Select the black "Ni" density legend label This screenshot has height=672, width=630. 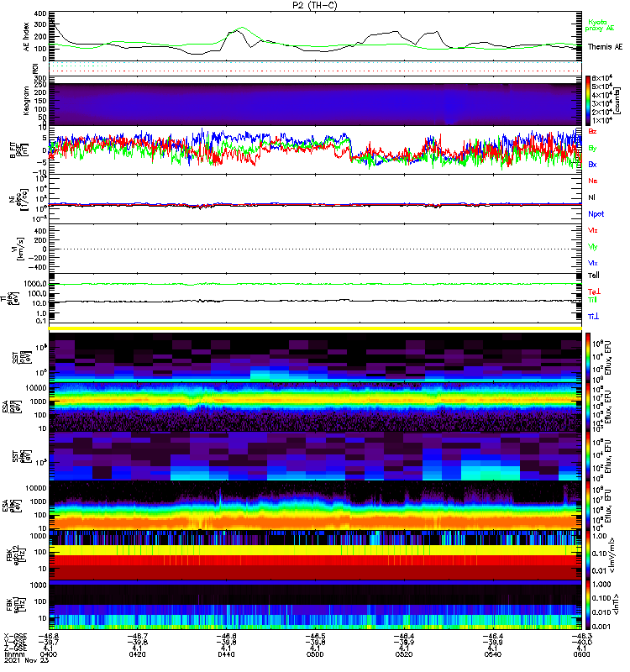tap(591, 197)
